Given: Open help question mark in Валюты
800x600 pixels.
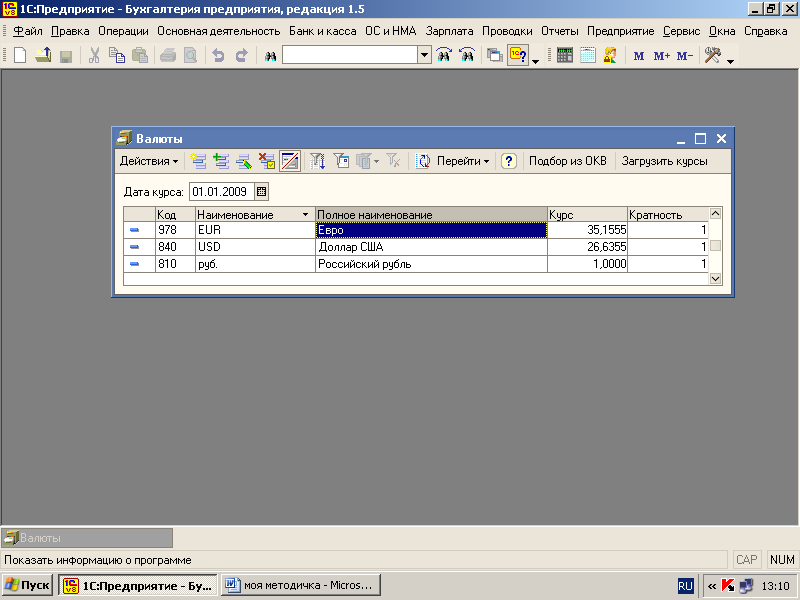Looking at the screenshot, I should point(509,161).
